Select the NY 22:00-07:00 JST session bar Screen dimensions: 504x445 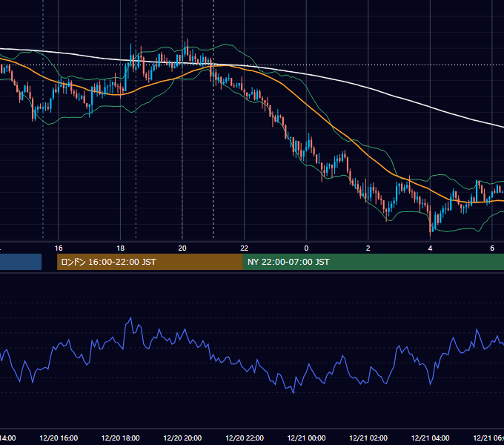(x=374, y=262)
